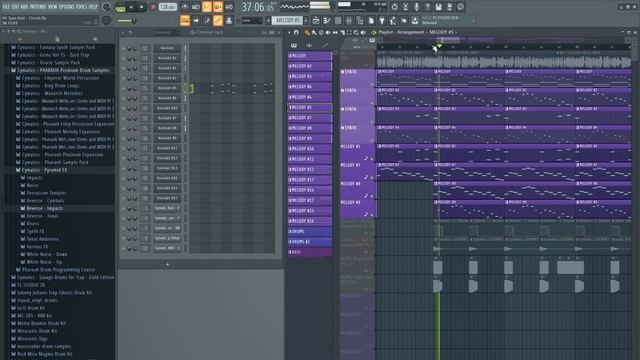Open the Browser - All dropdown
Viewport: 640px width, 360px height.
pos(34,31)
